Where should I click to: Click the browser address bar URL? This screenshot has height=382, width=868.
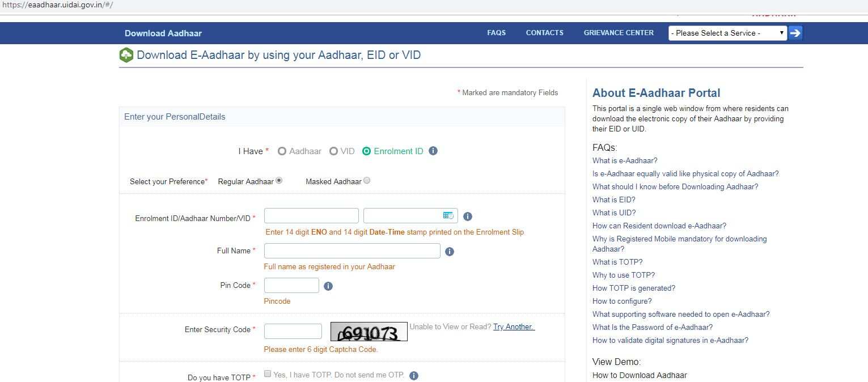[58, 5]
